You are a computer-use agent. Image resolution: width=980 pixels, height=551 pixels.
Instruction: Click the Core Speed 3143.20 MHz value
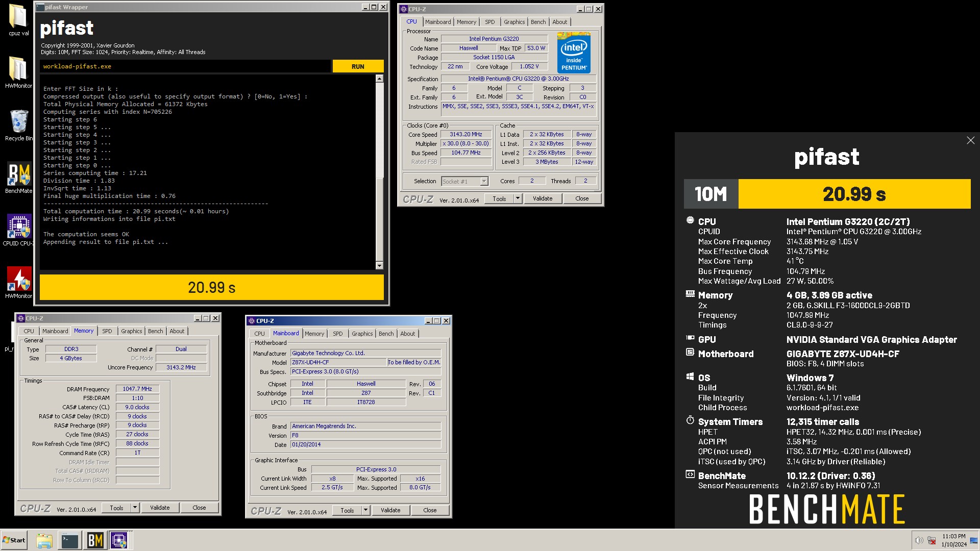(x=465, y=135)
